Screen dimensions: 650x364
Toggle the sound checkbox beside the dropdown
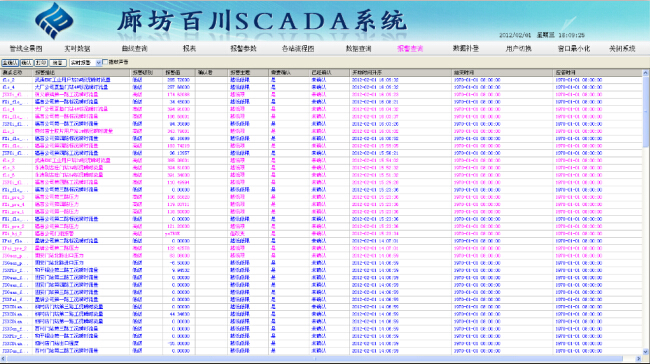[105, 62]
